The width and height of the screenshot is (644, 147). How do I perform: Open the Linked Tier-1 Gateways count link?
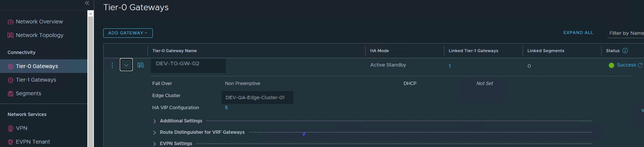[x=450, y=66]
